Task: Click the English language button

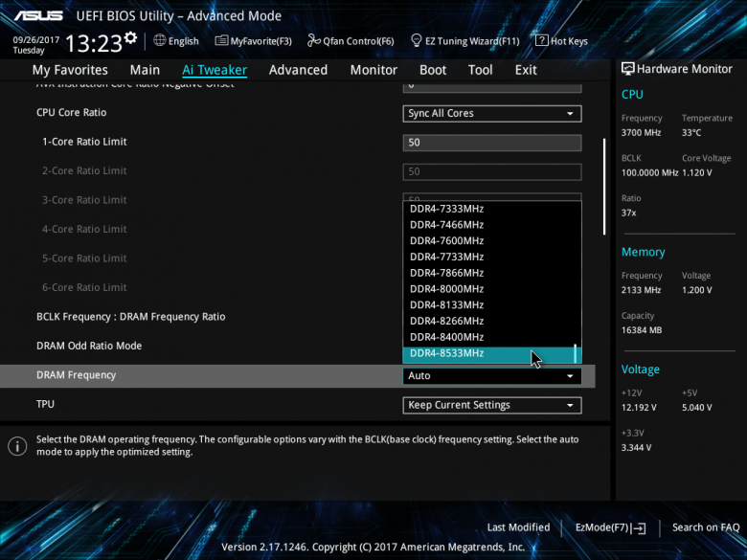Action: click(176, 41)
